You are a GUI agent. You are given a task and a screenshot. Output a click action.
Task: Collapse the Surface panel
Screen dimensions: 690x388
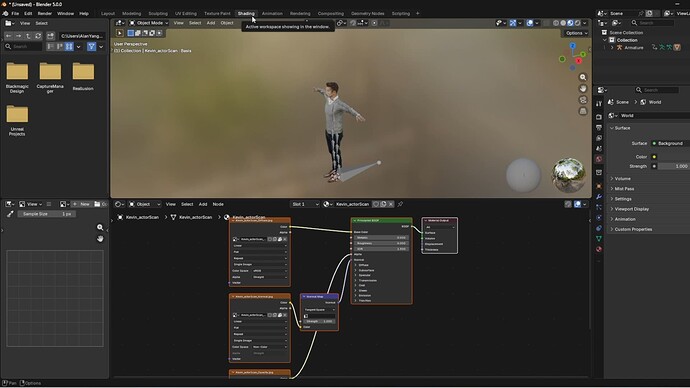click(x=622, y=128)
